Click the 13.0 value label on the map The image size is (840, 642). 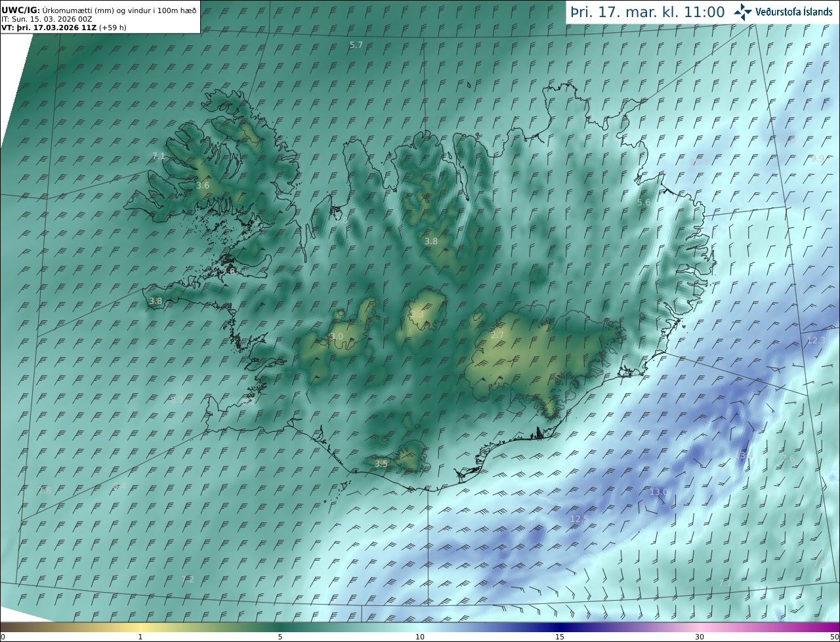click(658, 492)
